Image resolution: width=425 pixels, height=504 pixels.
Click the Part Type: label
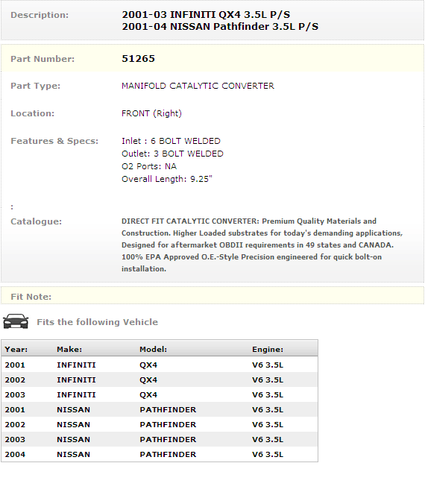point(35,86)
